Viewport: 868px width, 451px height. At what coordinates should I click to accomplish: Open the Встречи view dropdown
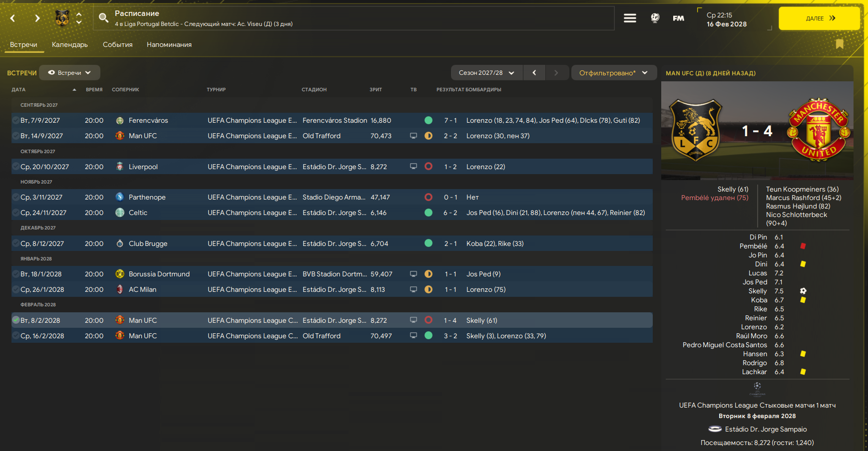pos(69,73)
